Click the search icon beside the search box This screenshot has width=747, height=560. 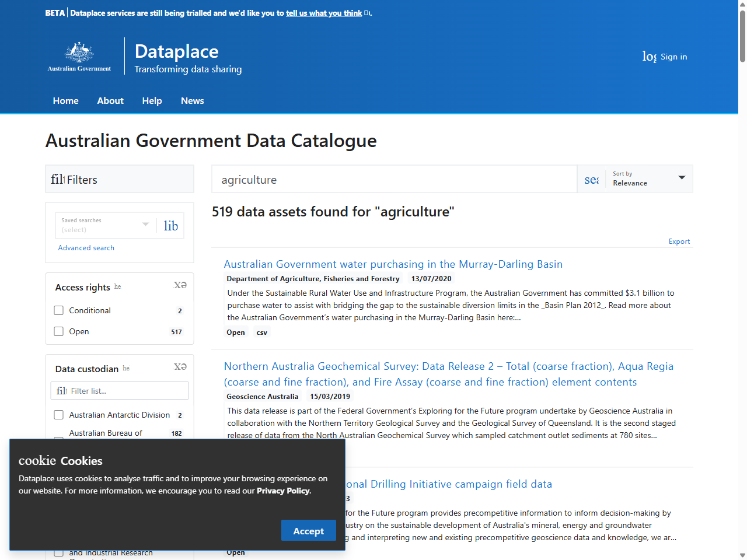pos(591,179)
